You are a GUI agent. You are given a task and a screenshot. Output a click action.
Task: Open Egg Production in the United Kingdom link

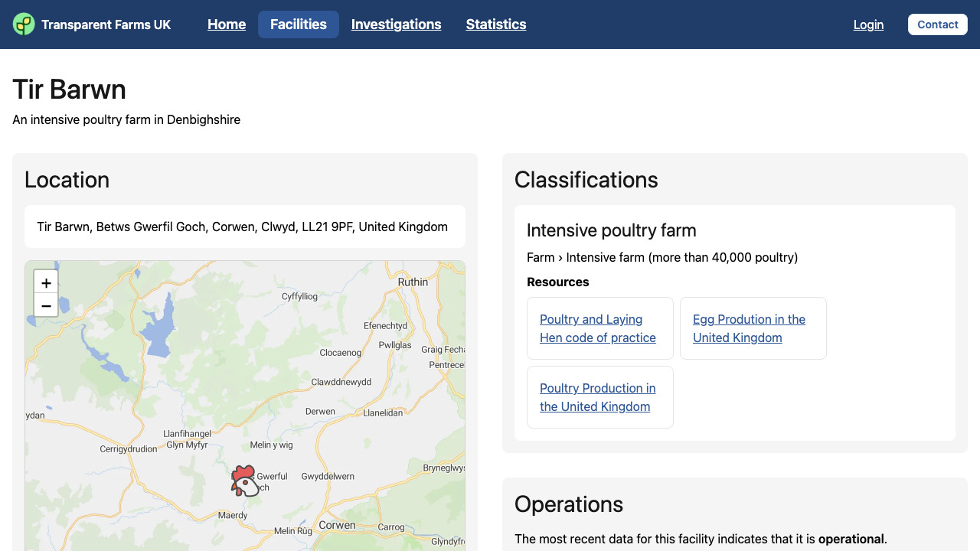pyautogui.click(x=749, y=328)
